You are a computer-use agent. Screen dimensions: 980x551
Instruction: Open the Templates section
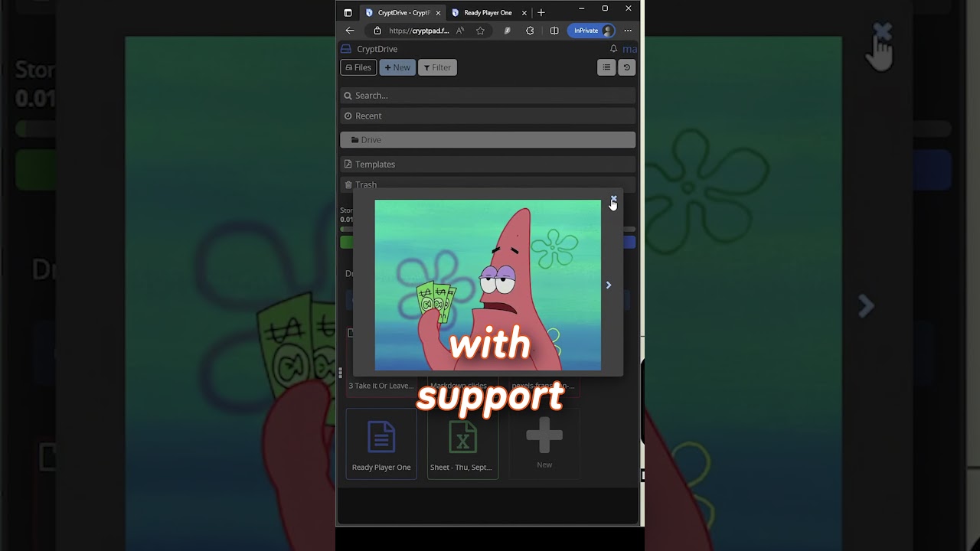pyautogui.click(x=488, y=165)
